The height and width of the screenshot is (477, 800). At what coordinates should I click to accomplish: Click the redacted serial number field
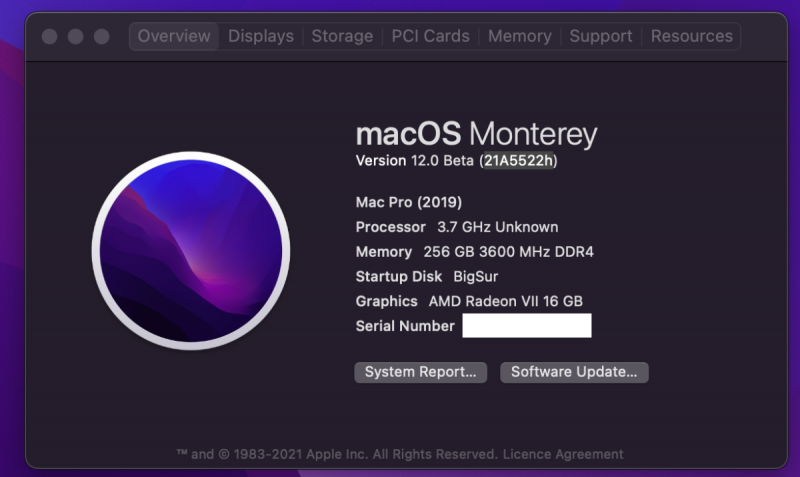click(x=527, y=325)
